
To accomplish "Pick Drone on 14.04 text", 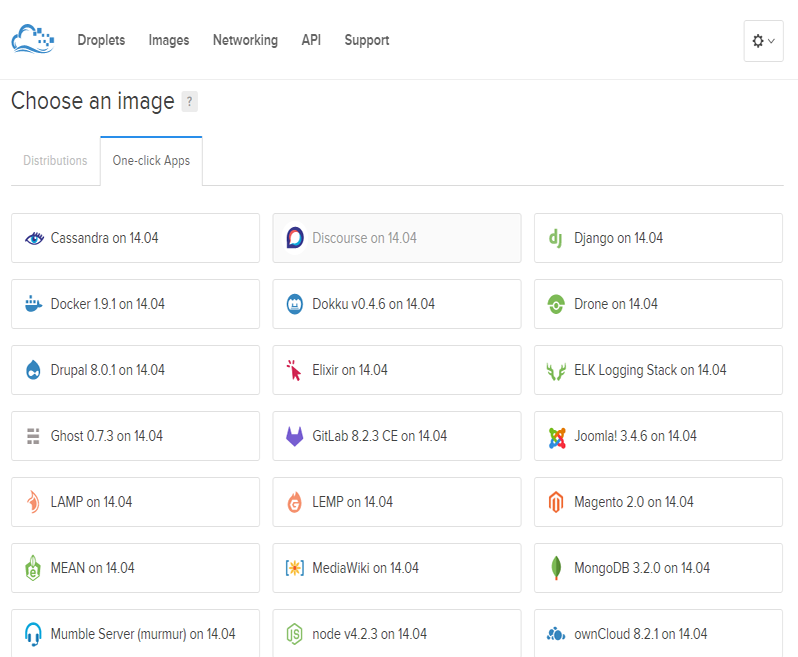I will (616, 304).
